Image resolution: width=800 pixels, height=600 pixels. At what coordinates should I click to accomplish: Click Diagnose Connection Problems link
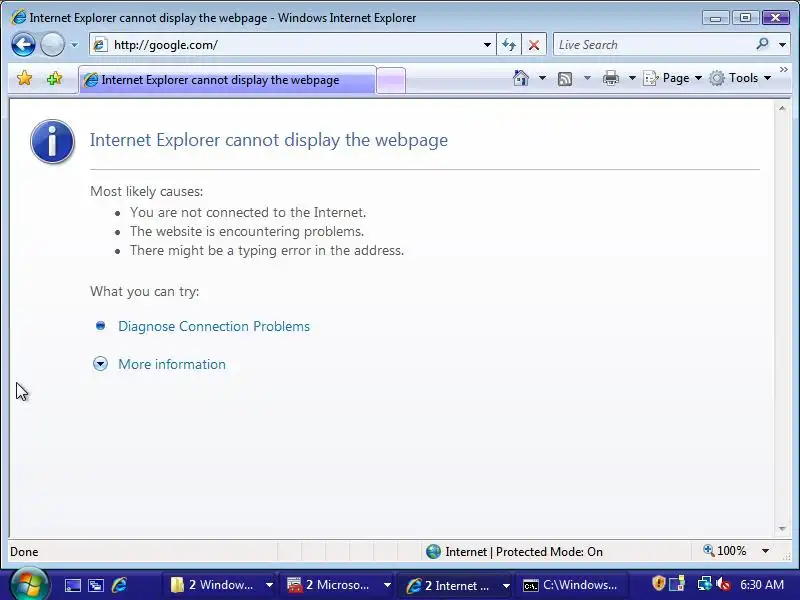[x=214, y=327]
